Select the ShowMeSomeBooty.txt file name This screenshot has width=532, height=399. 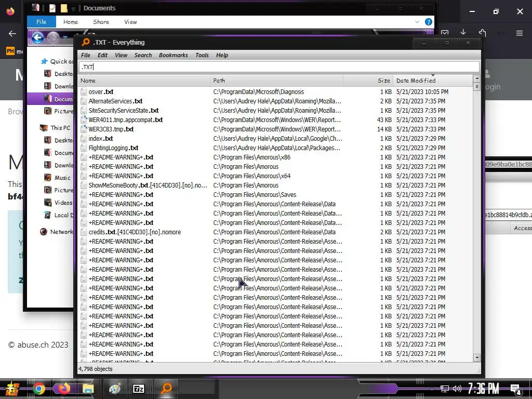[x=148, y=185]
